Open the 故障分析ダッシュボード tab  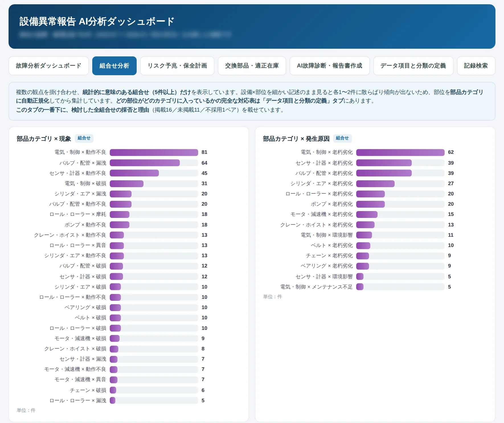[x=49, y=66]
